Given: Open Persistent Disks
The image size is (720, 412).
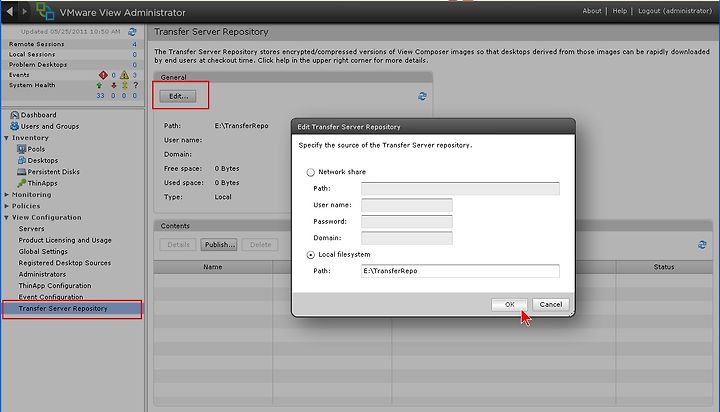Looking at the screenshot, I should (x=48, y=172).
